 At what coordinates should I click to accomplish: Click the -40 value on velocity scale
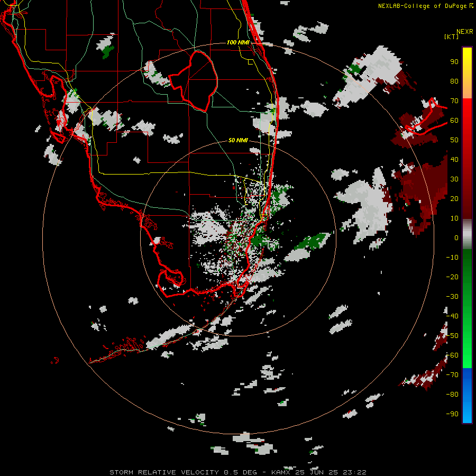(452, 316)
